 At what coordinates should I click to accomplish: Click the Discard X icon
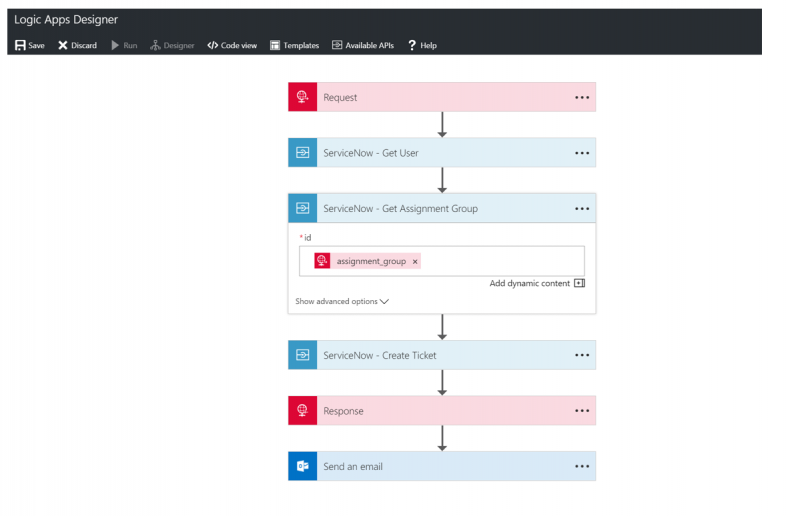click(x=63, y=45)
